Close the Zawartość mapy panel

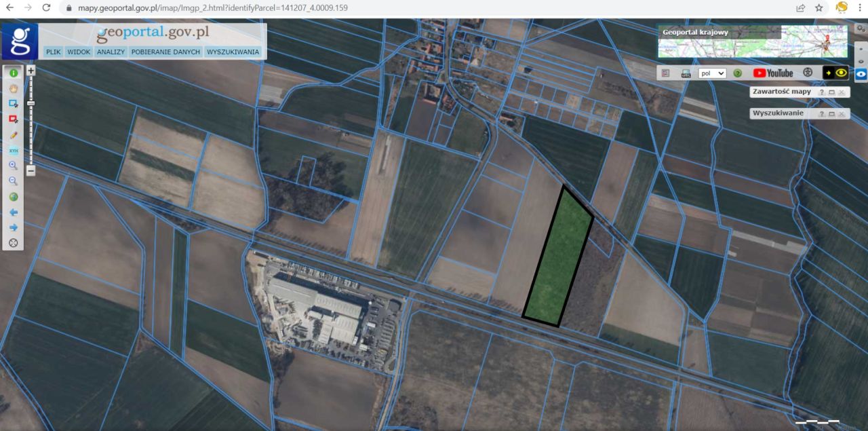(842, 92)
